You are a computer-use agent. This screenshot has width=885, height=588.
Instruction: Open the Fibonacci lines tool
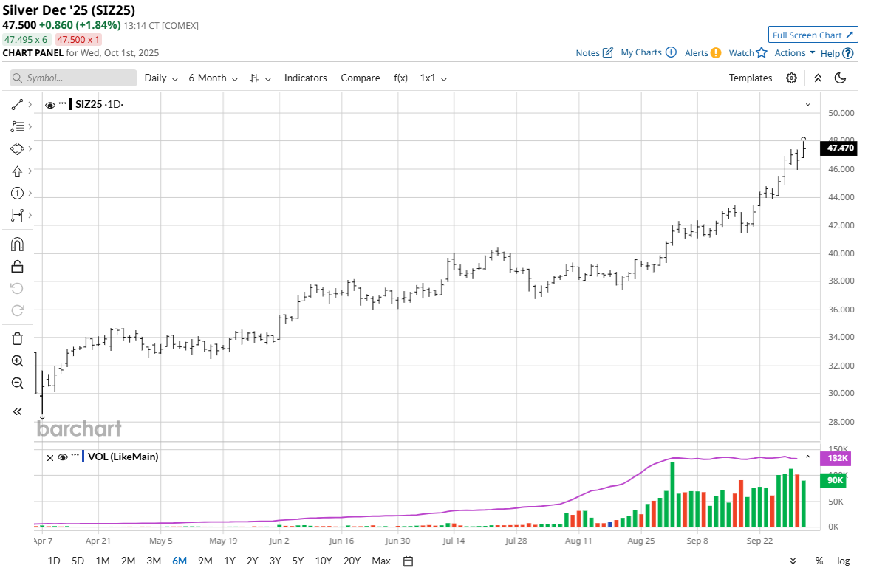click(17, 126)
